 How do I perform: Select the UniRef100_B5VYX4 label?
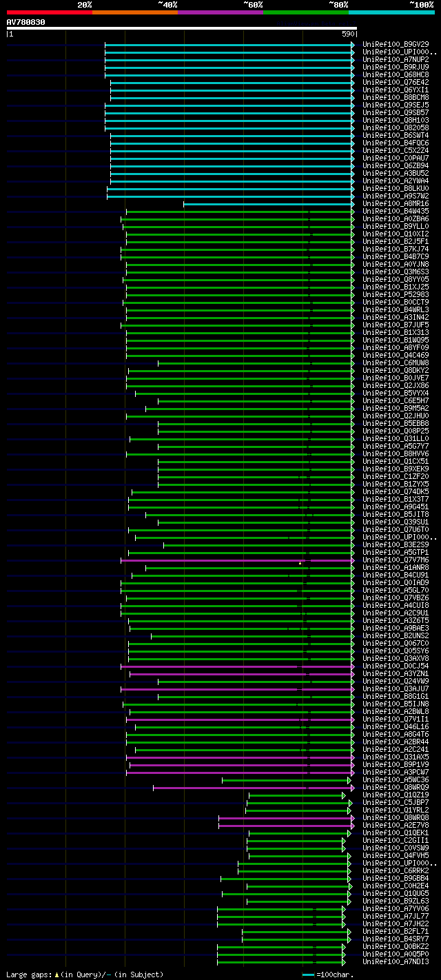click(396, 393)
